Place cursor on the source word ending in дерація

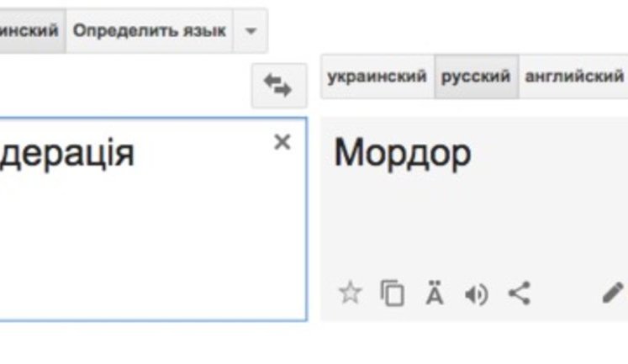pos(67,154)
